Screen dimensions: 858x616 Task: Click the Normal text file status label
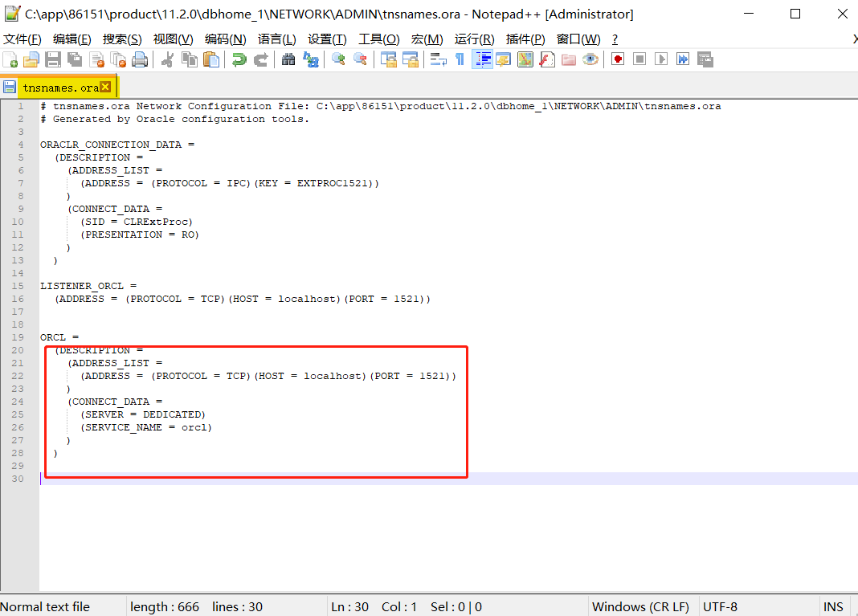click(45, 606)
